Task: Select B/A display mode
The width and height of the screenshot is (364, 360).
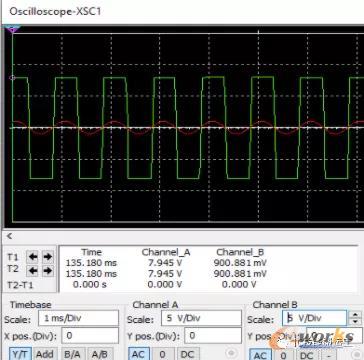Action: pos(73,354)
